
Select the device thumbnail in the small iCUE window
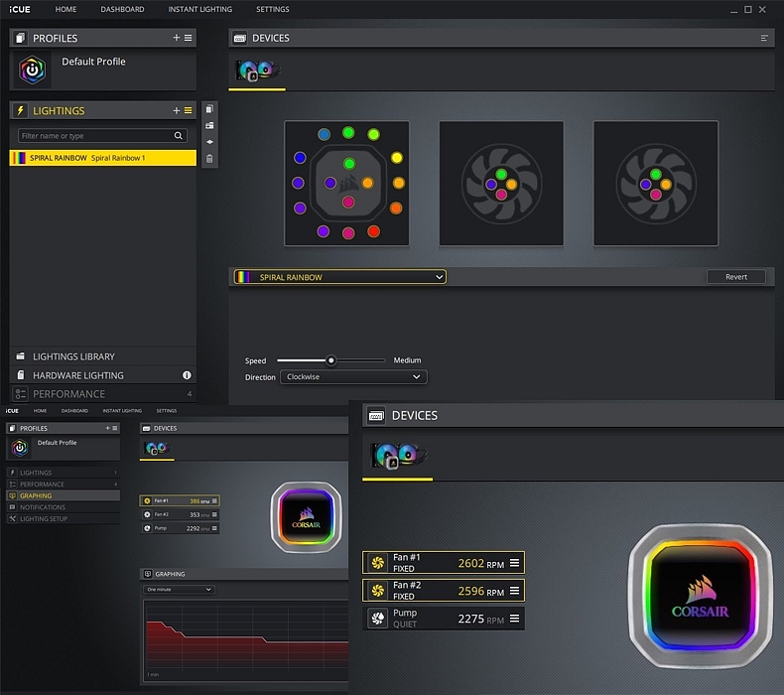[156, 449]
